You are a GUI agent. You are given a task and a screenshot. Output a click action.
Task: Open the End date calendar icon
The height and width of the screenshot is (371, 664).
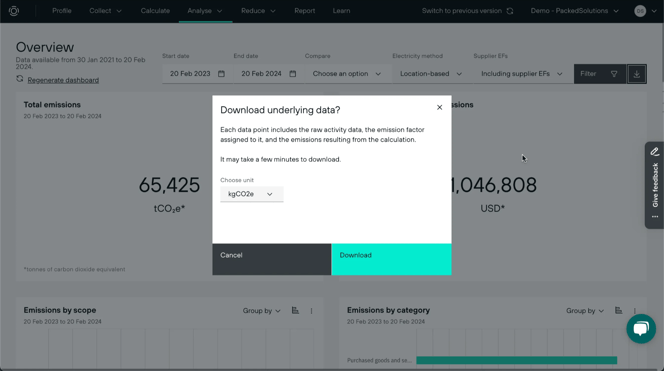tap(293, 74)
